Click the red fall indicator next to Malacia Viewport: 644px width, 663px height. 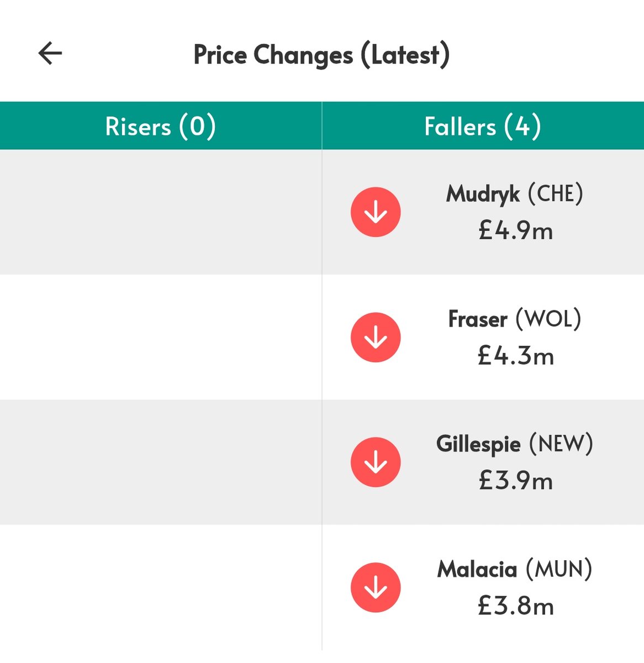click(375, 587)
